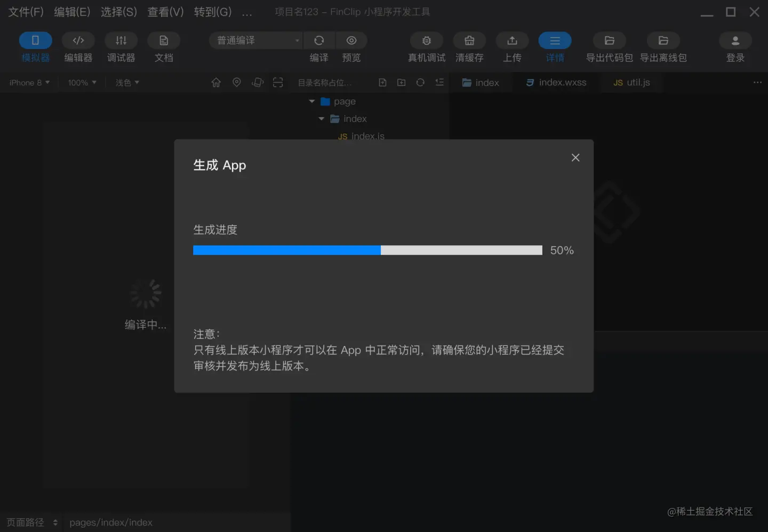Toggle the simulator panel button
This screenshot has height=532, width=768.
pyautogui.click(x=35, y=41)
